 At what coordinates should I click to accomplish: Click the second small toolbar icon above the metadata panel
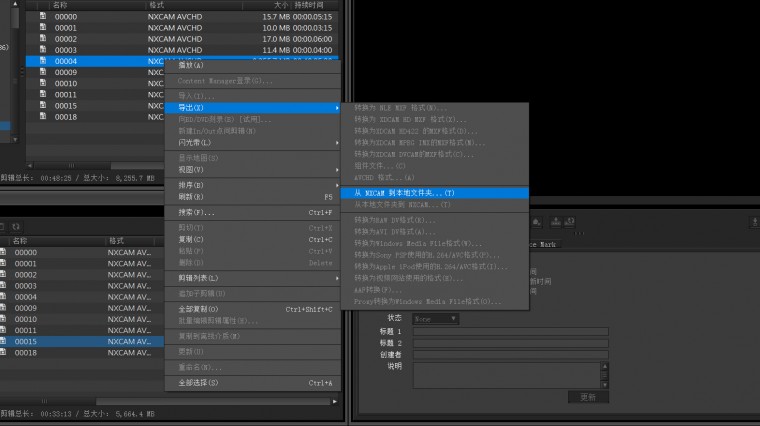click(556, 222)
